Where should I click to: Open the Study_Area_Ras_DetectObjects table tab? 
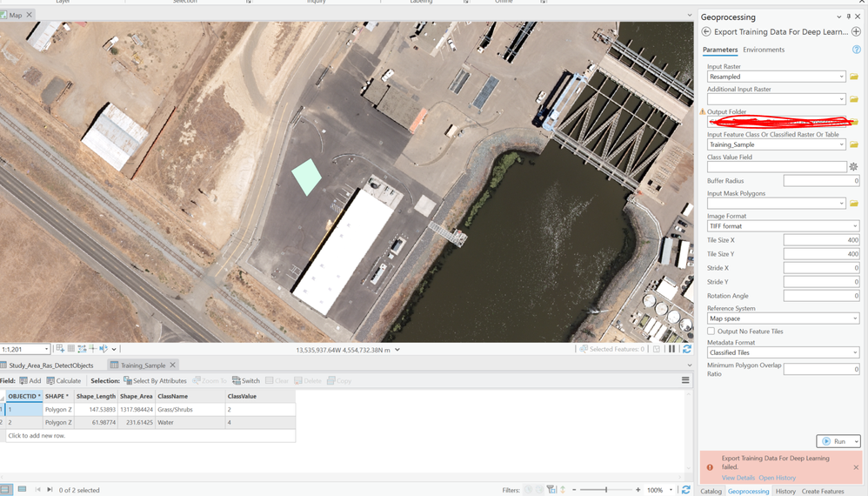[50, 365]
